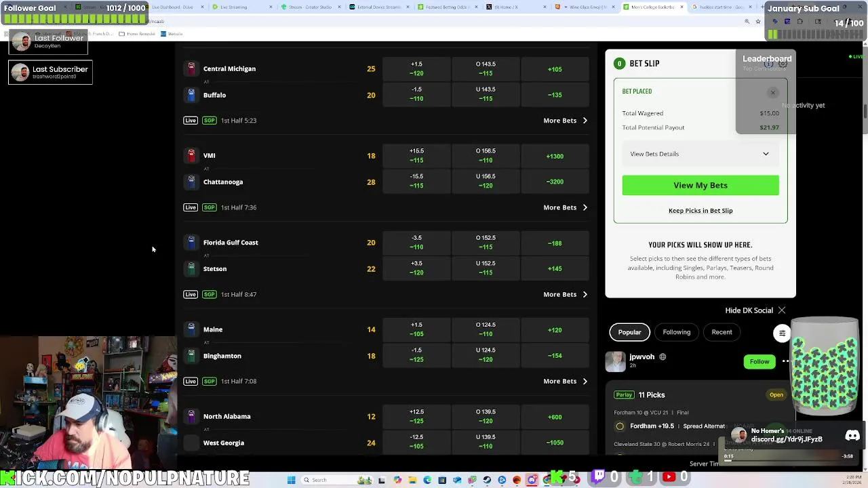Click Live badge under Stetson game

click(x=191, y=294)
